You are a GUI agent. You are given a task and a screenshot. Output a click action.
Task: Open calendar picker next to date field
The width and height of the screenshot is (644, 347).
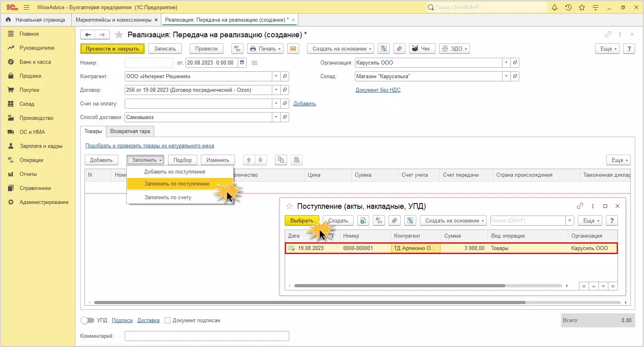(242, 63)
